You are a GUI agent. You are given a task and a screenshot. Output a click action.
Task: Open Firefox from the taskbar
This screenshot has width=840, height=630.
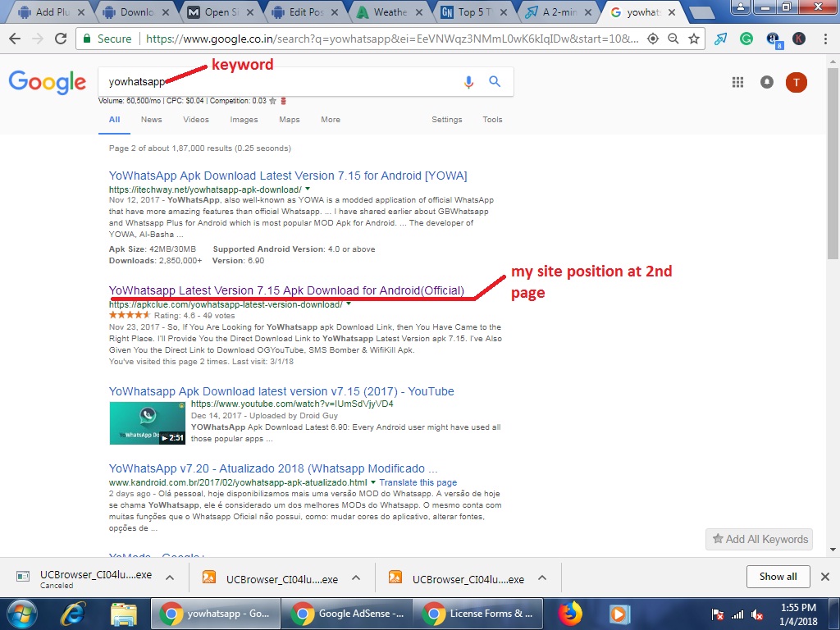[569, 613]
